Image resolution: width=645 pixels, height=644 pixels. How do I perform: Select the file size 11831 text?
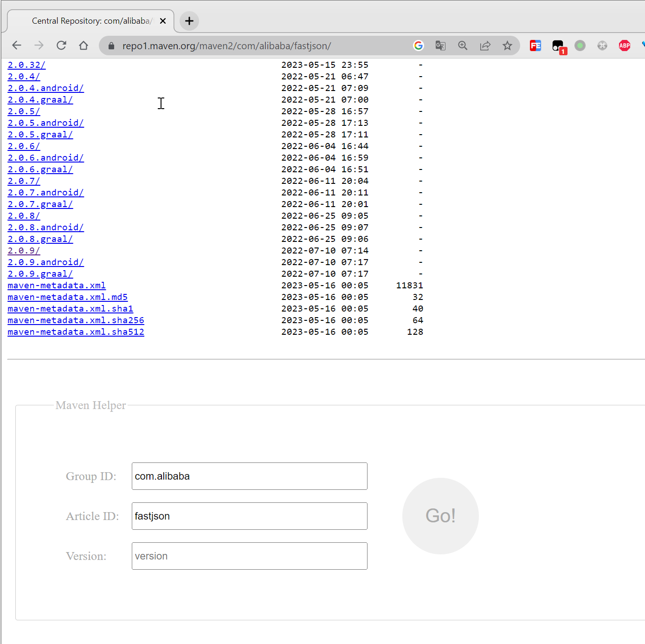coord(409,286)
